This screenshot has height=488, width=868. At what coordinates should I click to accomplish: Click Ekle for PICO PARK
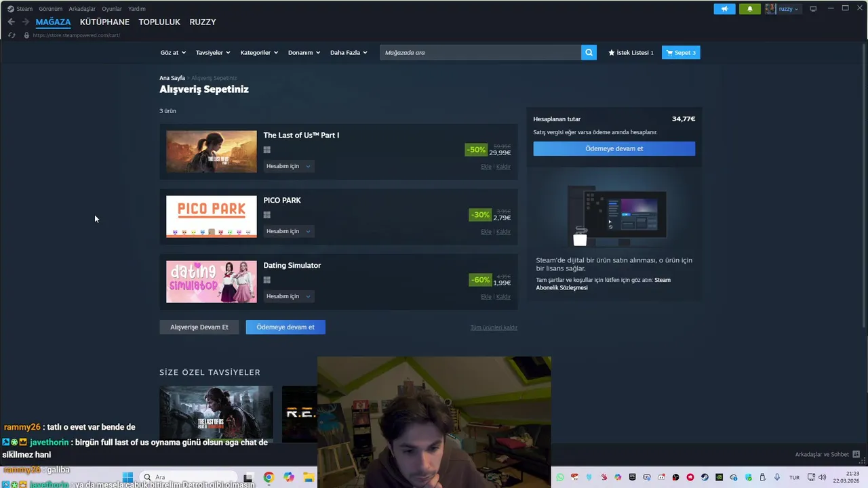click(486, 231)
